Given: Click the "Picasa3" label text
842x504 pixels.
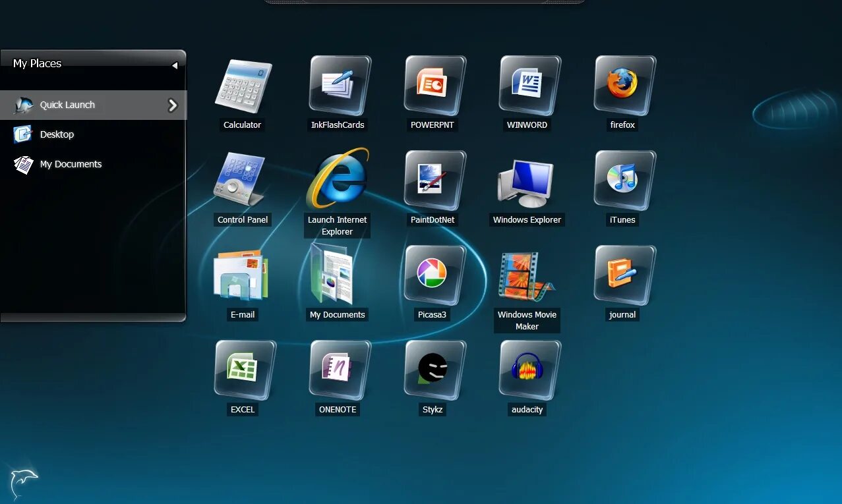Looking at the screenshot, I should coord(433,314).
